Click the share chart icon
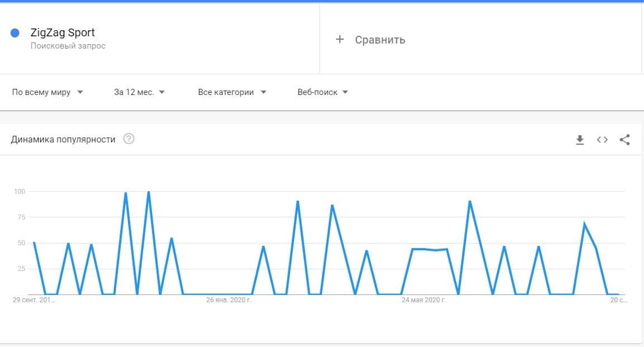 [x=625, y=140]
